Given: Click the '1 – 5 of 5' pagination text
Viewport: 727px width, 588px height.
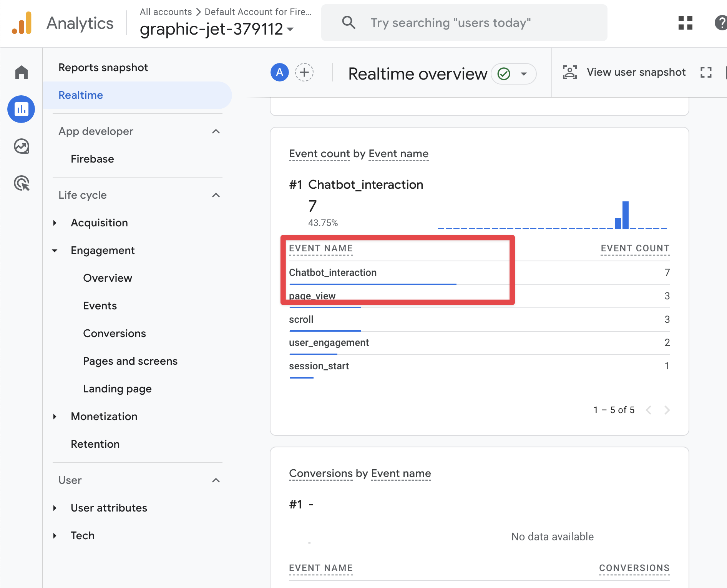Looking at the screenshot, I should click(614, 410).
